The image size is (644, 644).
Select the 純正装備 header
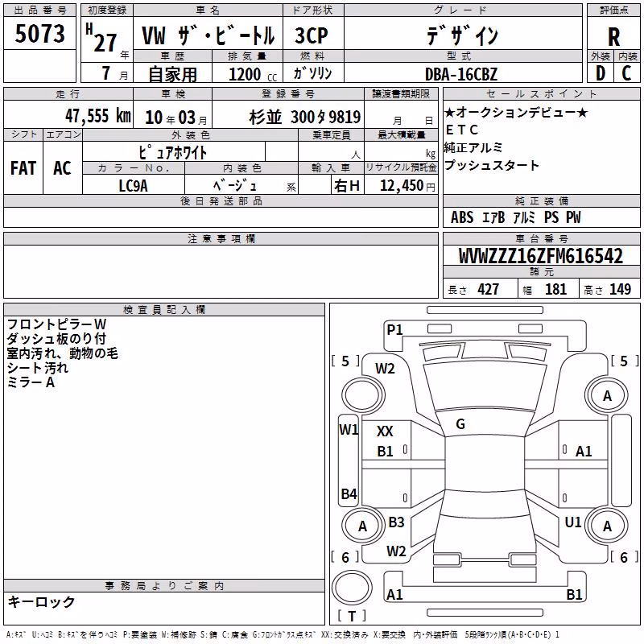click(541, 200)
